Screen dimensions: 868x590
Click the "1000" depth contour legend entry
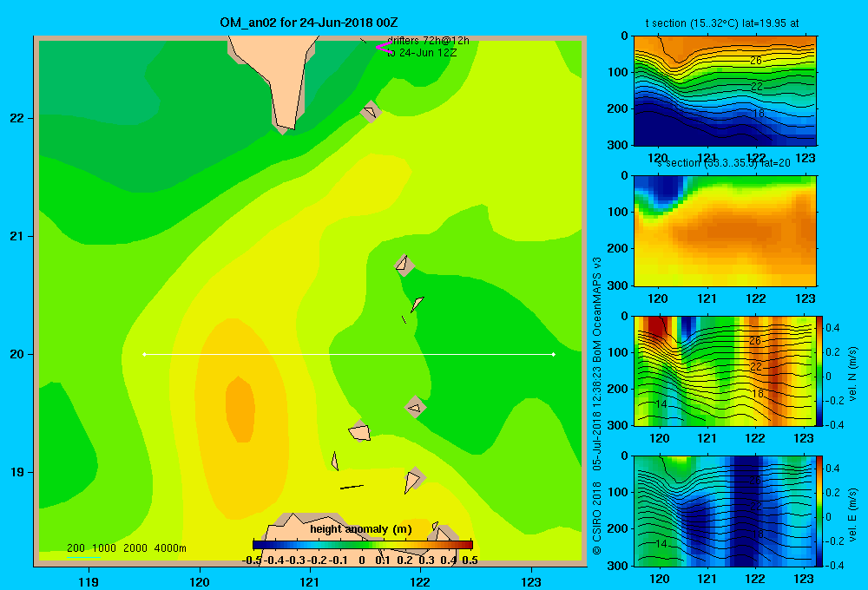click(x=104, y=548)
